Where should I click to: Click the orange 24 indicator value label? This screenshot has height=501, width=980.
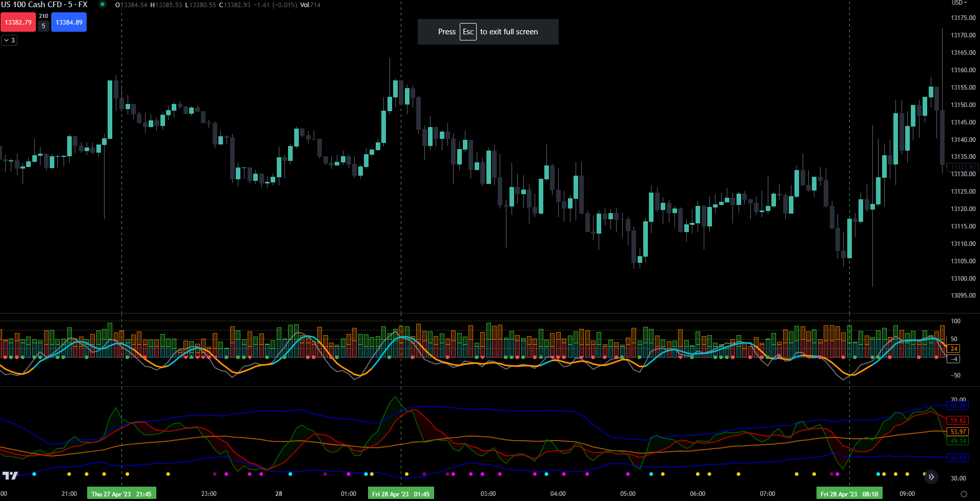coord(953,349)
